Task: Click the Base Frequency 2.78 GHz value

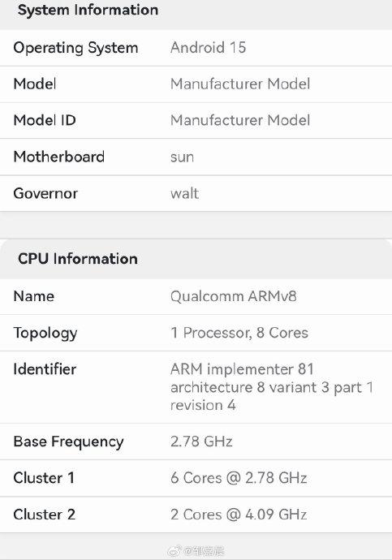Action: [x=201, y=442]
